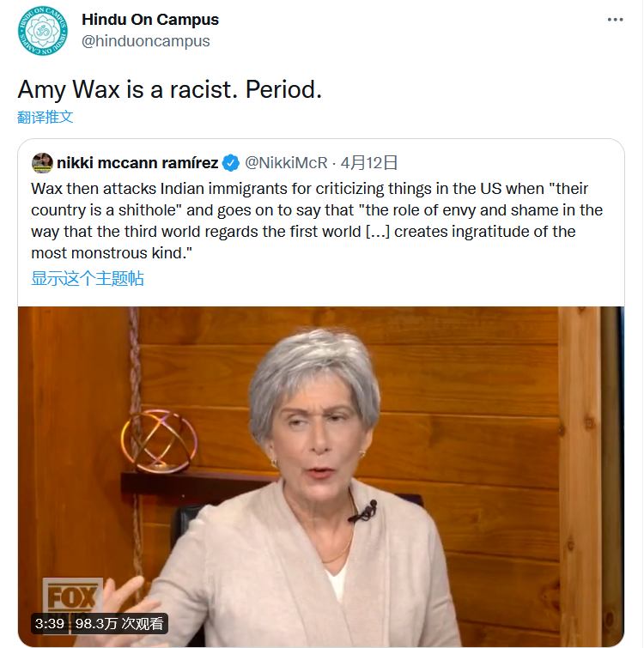Click the 3:39 video duration badge
The height and width of the screenshot is (648, 644).
tap(50, 623)
